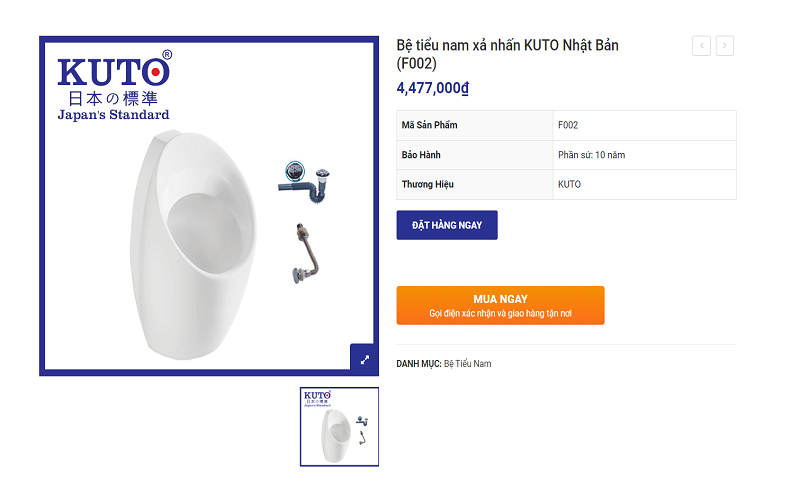Go to next product arrow

[724, 46]
